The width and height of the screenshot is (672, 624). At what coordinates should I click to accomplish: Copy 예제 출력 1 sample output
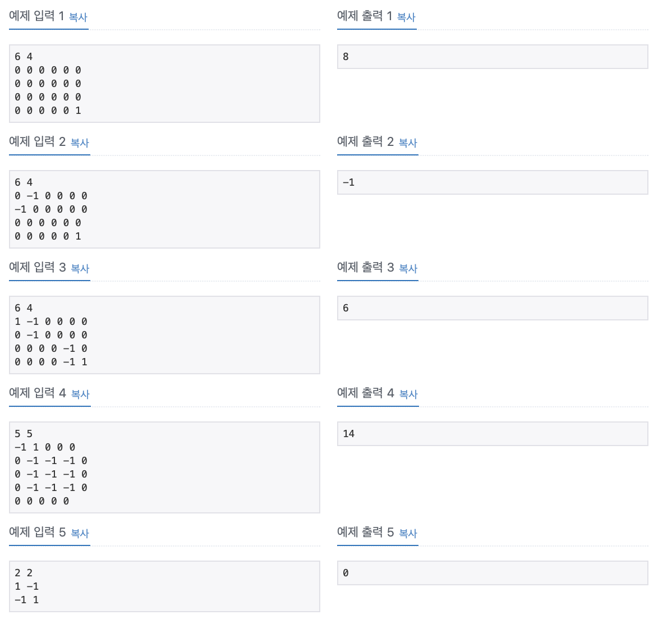click(406, 17)
